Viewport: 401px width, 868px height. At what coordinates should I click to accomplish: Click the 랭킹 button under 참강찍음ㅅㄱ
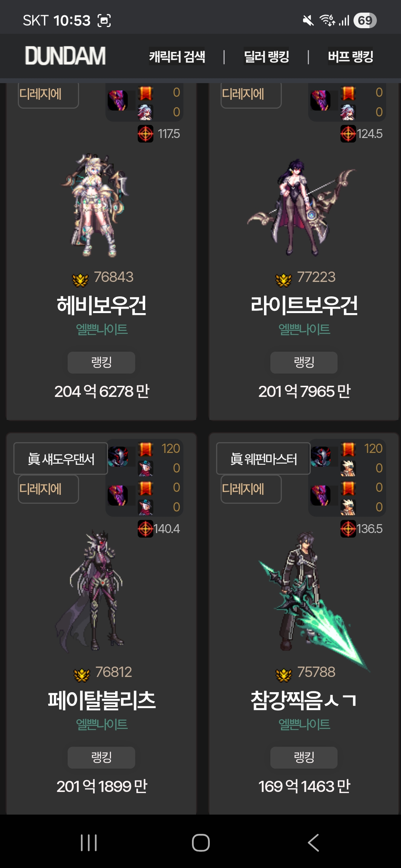coord(304,757)
